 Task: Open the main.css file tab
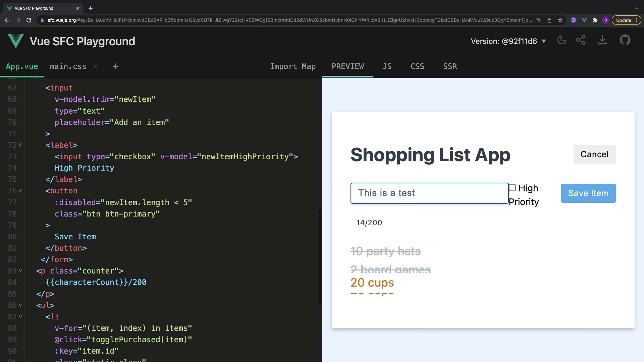[x=68, y=67]
